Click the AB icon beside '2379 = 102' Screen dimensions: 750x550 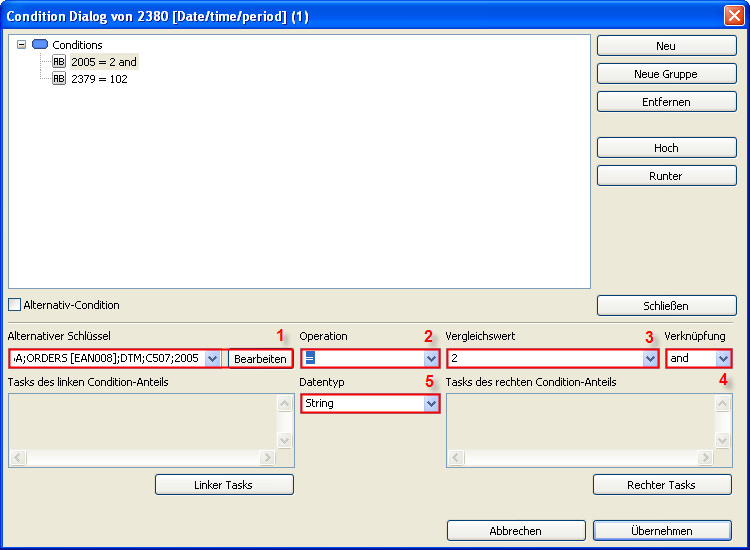[x=59, y=79]
